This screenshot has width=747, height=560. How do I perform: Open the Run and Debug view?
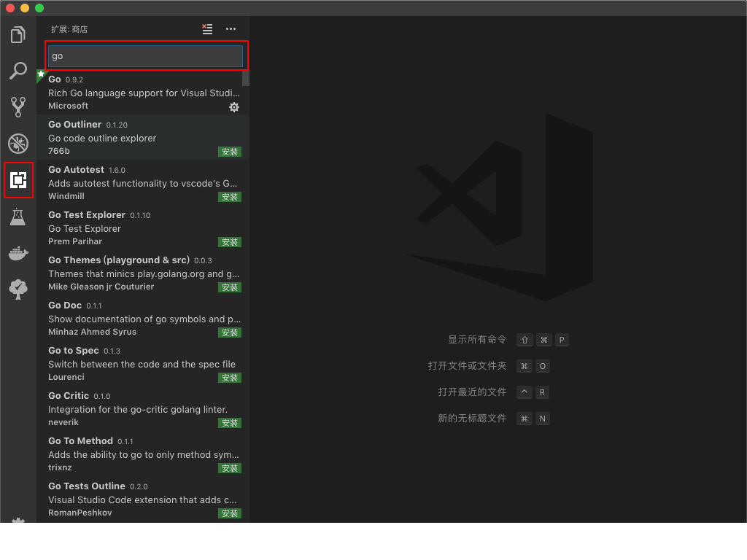pos(18,143)
